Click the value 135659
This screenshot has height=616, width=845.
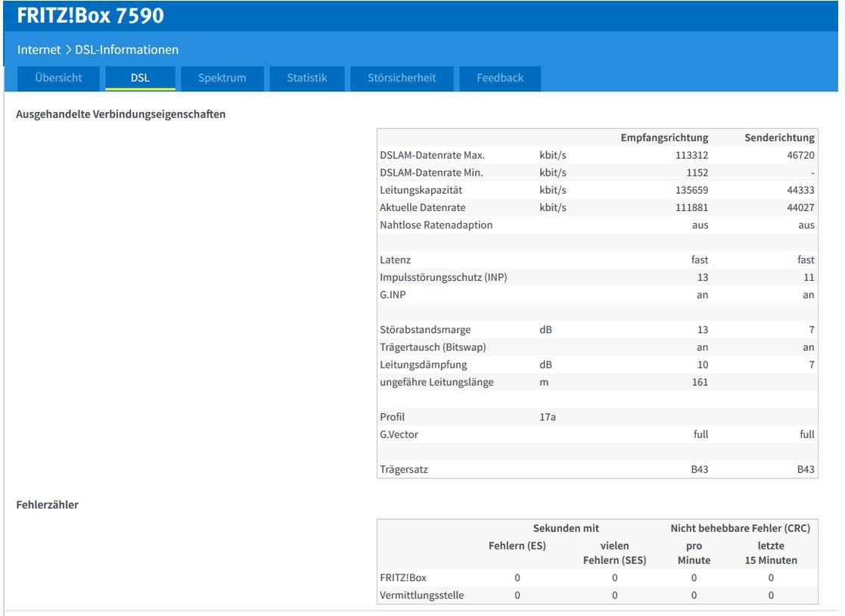tap(692, 190)
